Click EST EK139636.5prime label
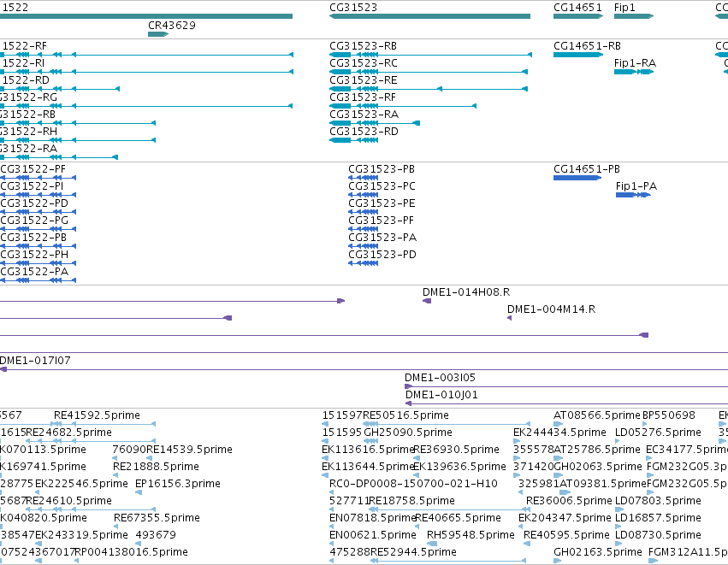 459,467
